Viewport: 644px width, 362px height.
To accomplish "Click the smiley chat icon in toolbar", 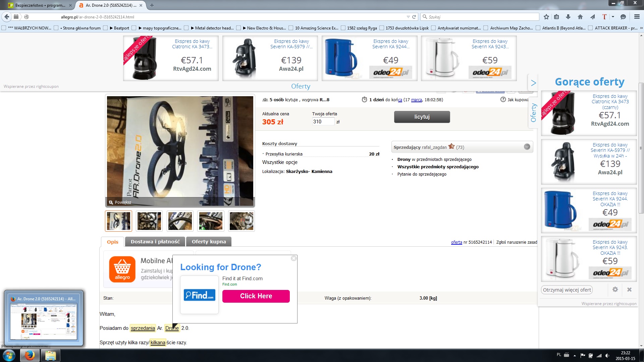I will pyautogui.click(x=623, y=17).
